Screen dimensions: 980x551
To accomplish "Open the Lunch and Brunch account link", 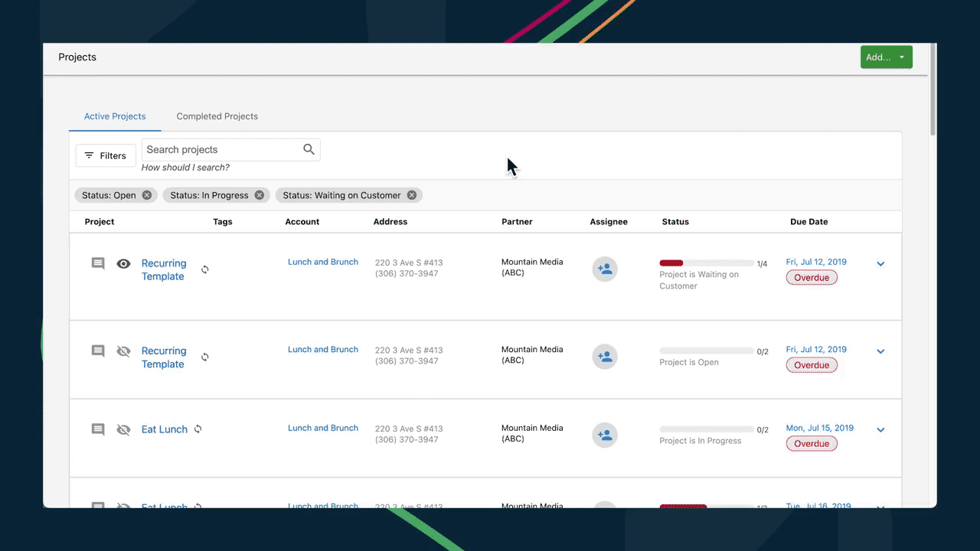I will (x=322, y=262).
